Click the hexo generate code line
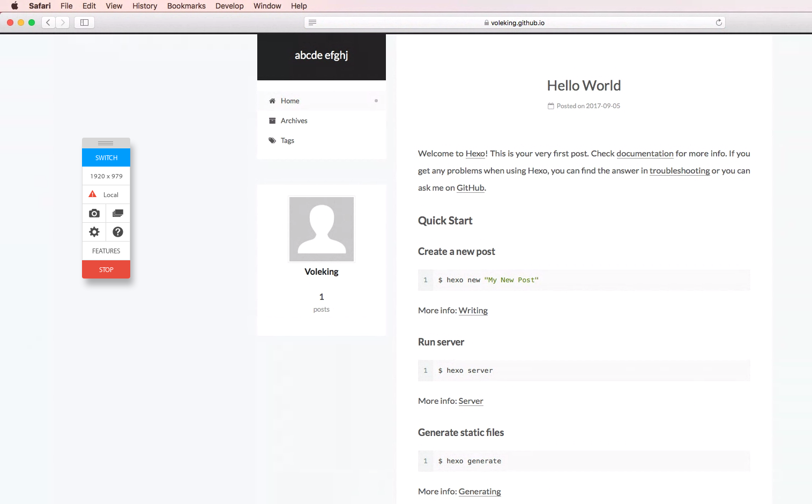 [470, 461]
